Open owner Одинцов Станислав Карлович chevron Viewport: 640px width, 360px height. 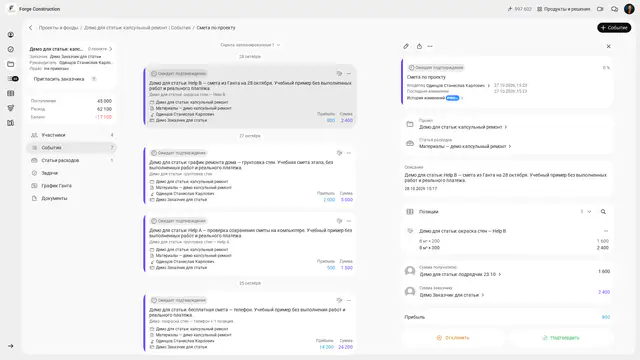[489, 86]
